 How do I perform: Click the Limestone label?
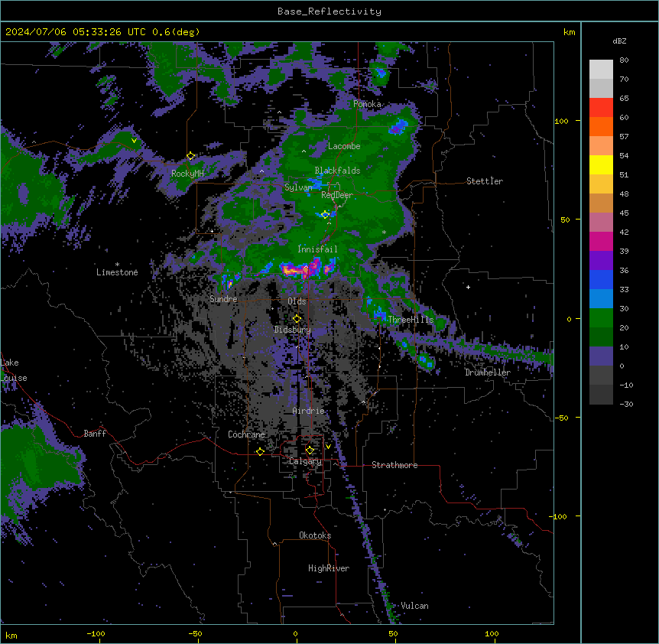pyautogui.click(x=117, y=272)
